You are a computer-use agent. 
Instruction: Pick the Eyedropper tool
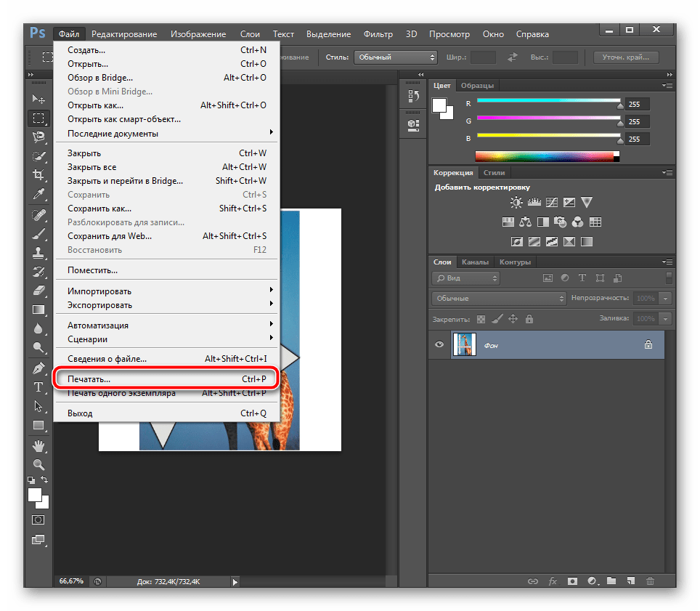(38, 194)
